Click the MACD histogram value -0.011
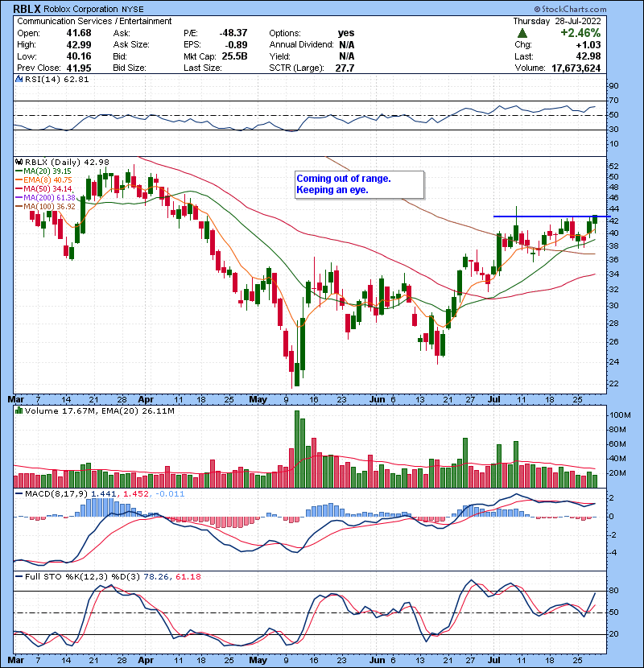This screenshot has width=644, height=668. 170,494
